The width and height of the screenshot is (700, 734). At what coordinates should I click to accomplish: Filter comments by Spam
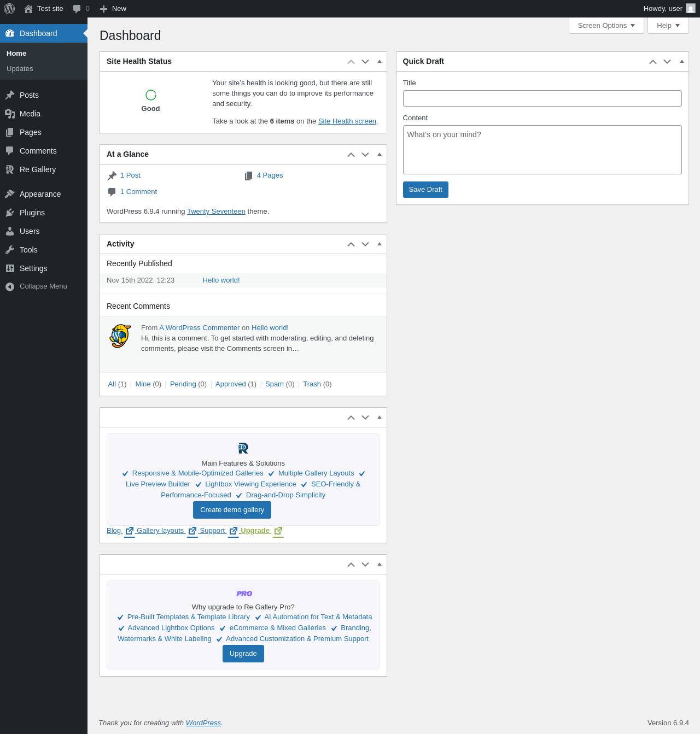(x=275, y=384)
